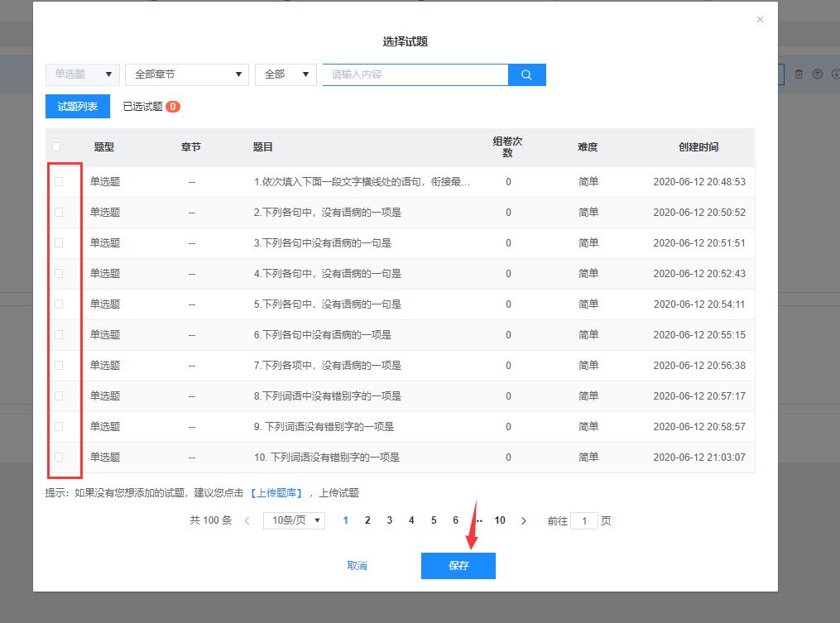Image resolution: width=840 pixels, height=623 pixels.
Task: Click the trash delete icon in background toolbar
Action: 798,74
